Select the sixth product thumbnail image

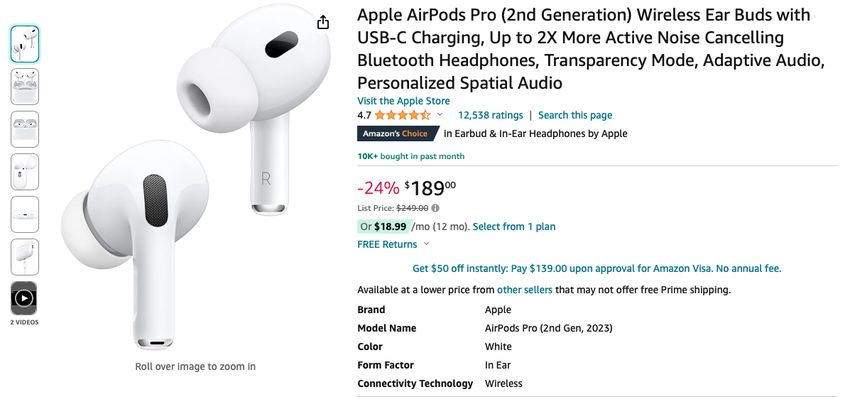[24, 257]
